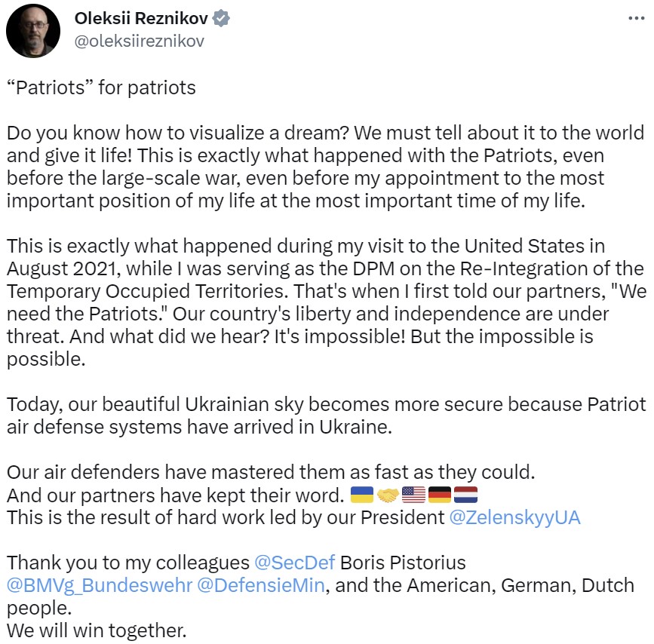Click the “Patriots” for patriots headline
The width and height of the screenshot is (654, 644).
click(x=101, y=87)
